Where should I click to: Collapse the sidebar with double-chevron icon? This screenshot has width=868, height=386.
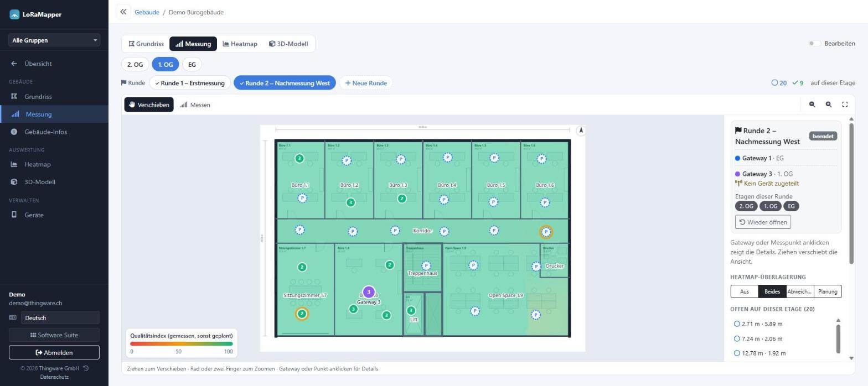pyautogui.click(x=123, y=12)
